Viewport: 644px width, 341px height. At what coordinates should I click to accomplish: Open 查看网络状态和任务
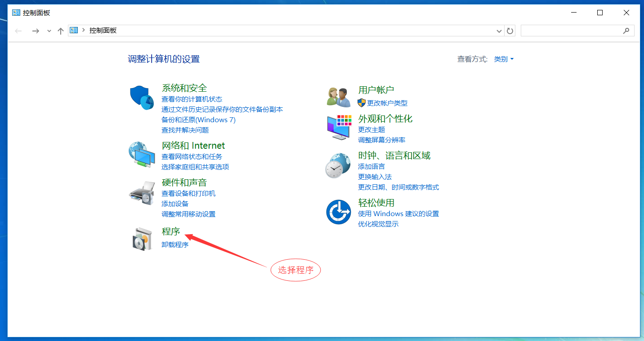191,156
